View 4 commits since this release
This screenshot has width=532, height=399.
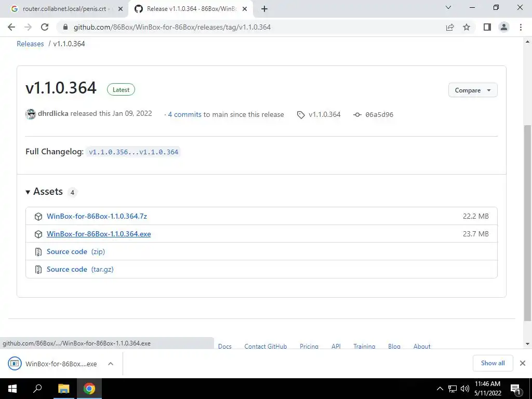(x=184, y=115)
